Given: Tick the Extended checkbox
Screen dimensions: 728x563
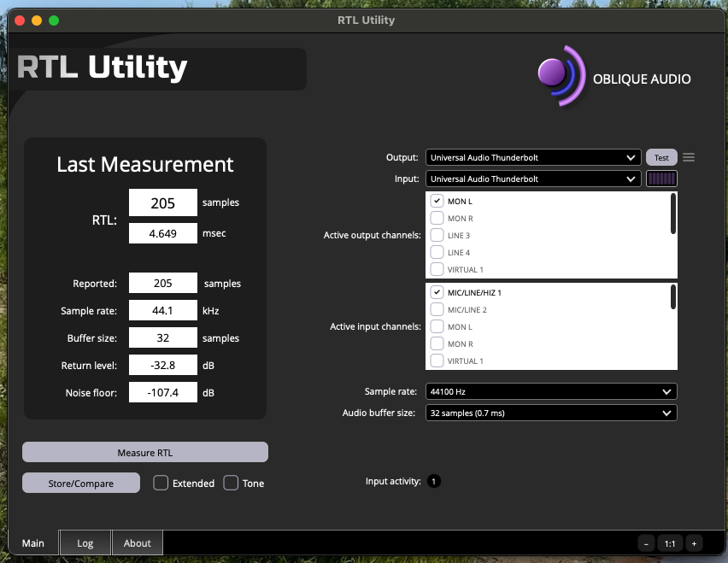Looking at the screenshot, I should click(161, 484).
